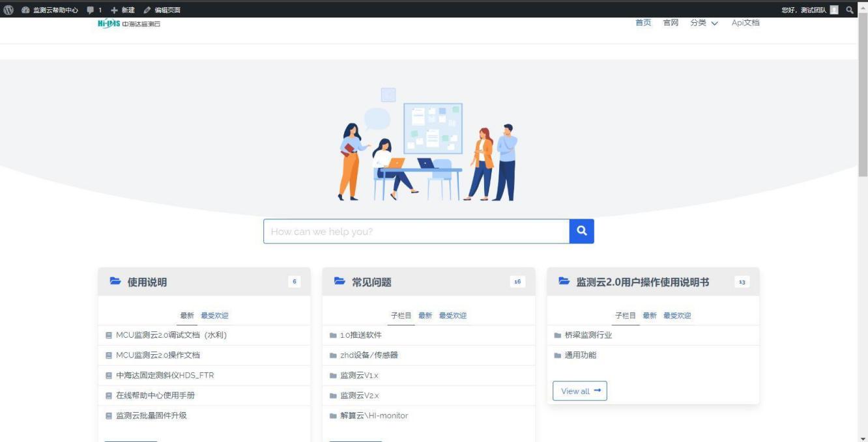Click the Hi-DMS 中海达监测云 logo
Image resolution: width=868 pixels, height=442 pixels.
128,24
